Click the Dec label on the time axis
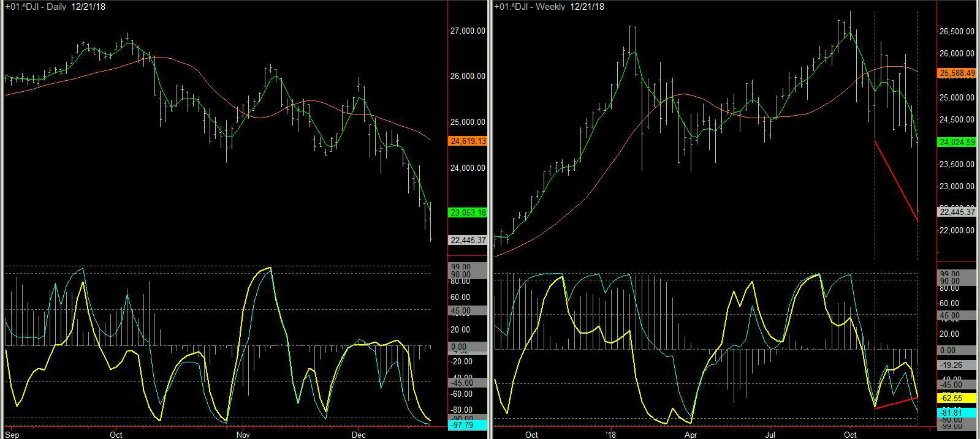This screenshot has width=980, height=439. [x=358, y=435]
